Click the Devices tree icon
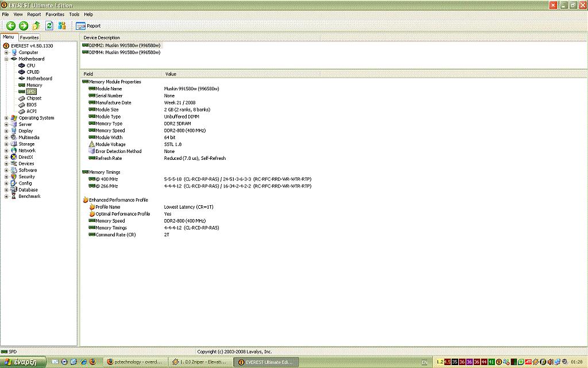Image resolution: width=588 pixels, height=368 pixels. coord(14,164)
